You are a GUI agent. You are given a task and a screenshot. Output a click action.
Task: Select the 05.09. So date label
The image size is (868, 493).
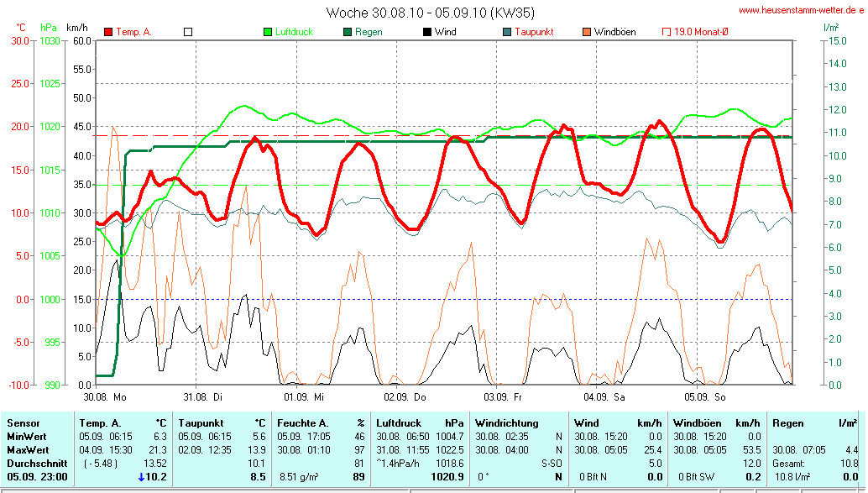pos(705,396)
